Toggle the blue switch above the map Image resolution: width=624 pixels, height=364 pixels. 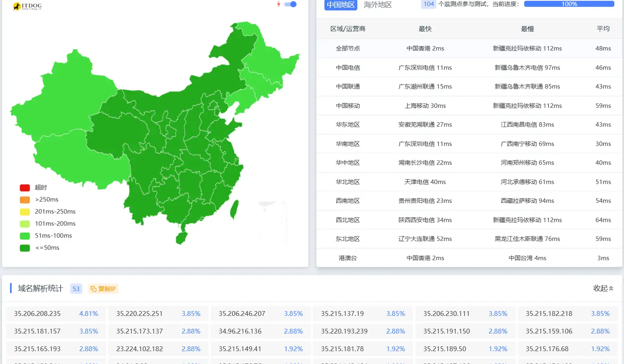click(x=290, y=4)
